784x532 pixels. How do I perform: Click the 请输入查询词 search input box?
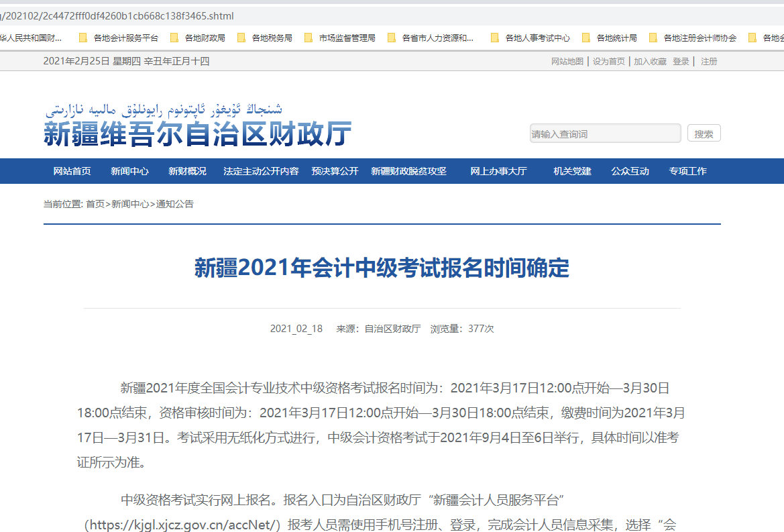click(x=605, y=134)
